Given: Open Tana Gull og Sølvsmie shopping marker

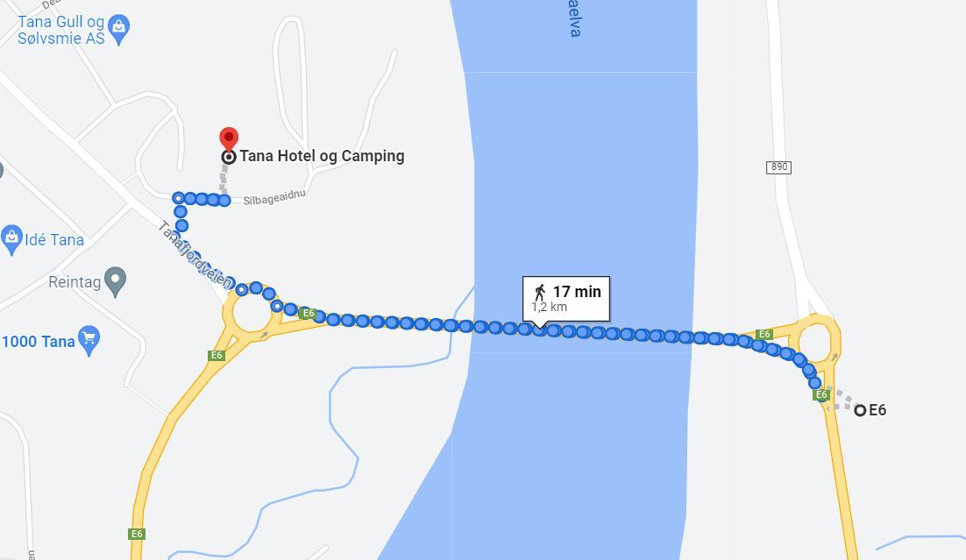Looking at the screenshot, I should point(118,30).
